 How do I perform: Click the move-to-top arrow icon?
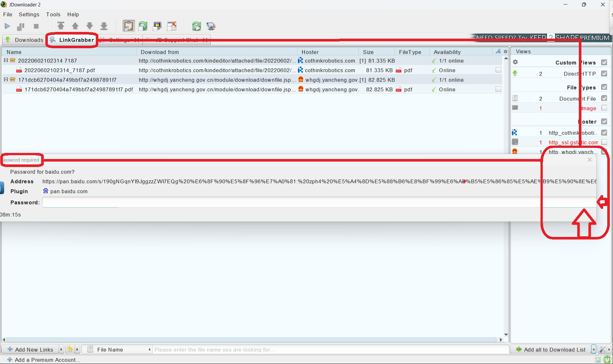tap(61, 26)
